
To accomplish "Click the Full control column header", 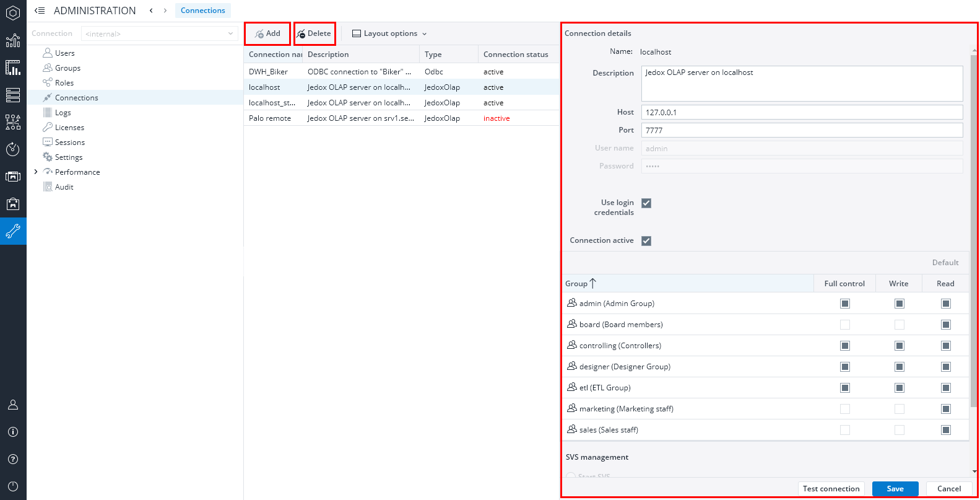I will click(x=844, y=284).
